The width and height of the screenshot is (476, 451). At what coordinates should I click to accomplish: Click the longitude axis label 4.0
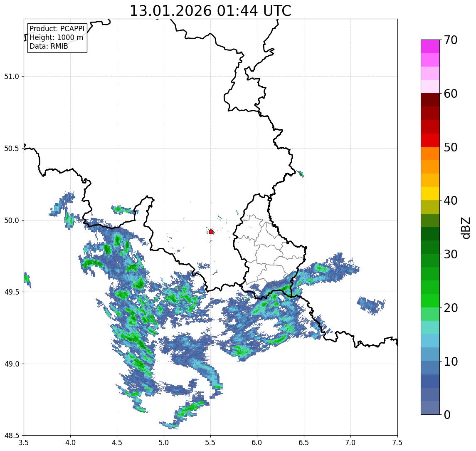[x=70, y=442]
